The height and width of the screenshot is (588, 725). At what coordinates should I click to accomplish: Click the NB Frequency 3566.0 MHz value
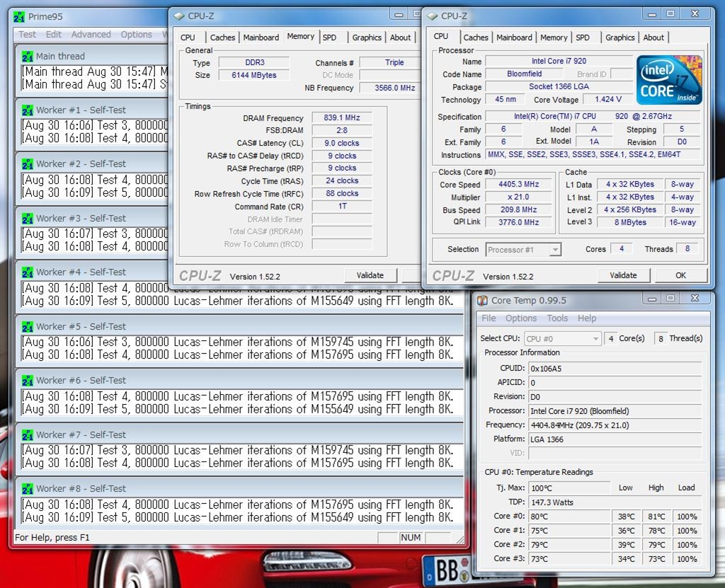391,88
